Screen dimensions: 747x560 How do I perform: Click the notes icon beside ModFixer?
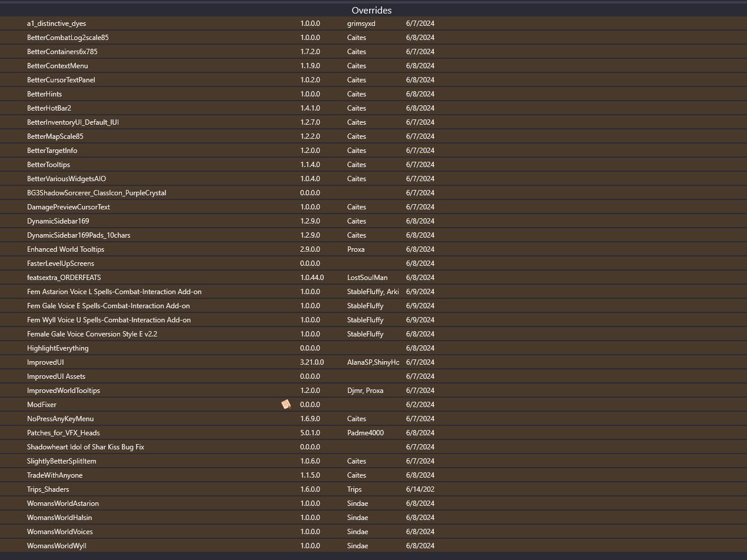click(x=286, y=404)
